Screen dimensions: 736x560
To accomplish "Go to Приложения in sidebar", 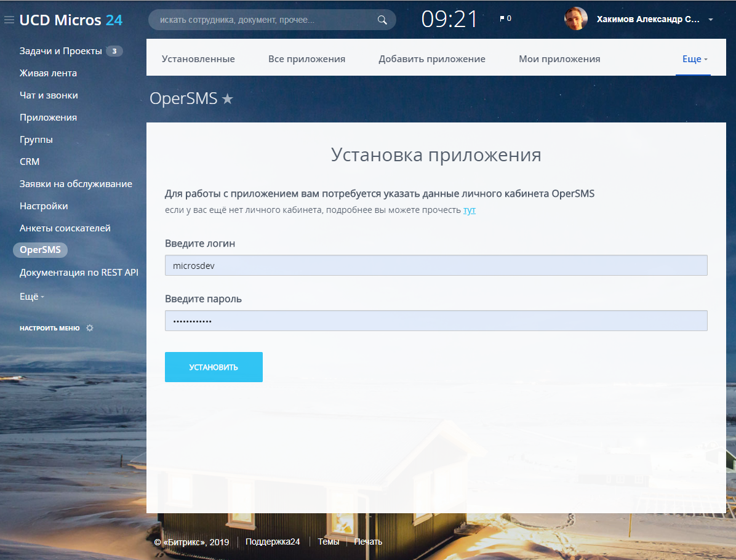I will point(49,118).
